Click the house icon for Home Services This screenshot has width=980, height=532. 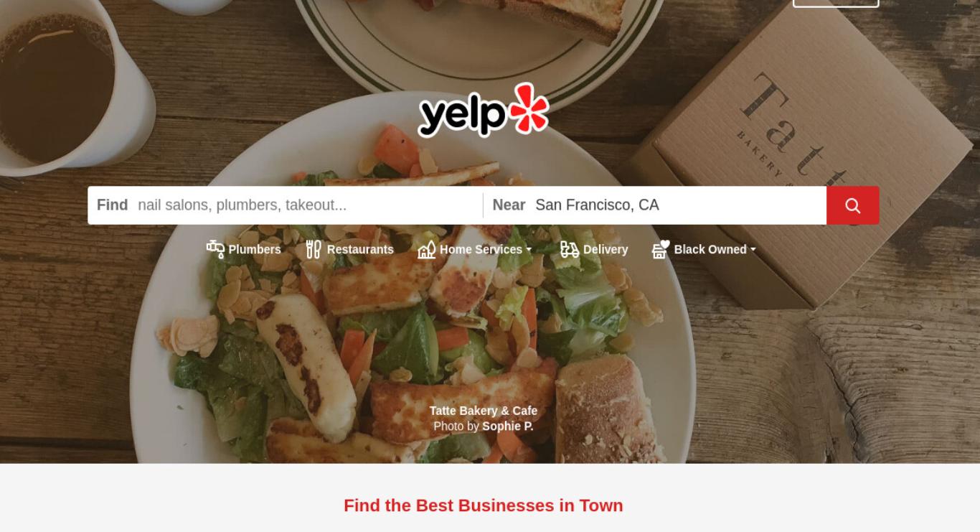click(427, 249)
